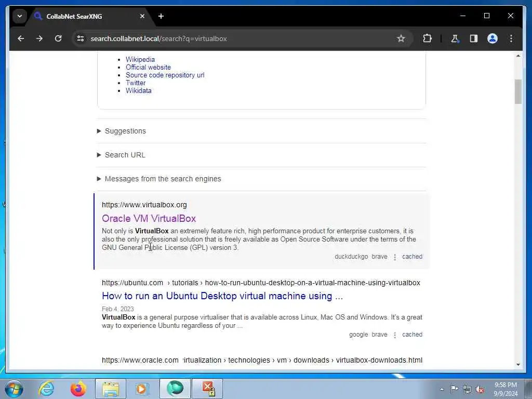The width and height of the screenshot is (532, 399).
Task: Open the clock showing 9:58 PM
Action: pyautogui.click(x=506, y=389)
